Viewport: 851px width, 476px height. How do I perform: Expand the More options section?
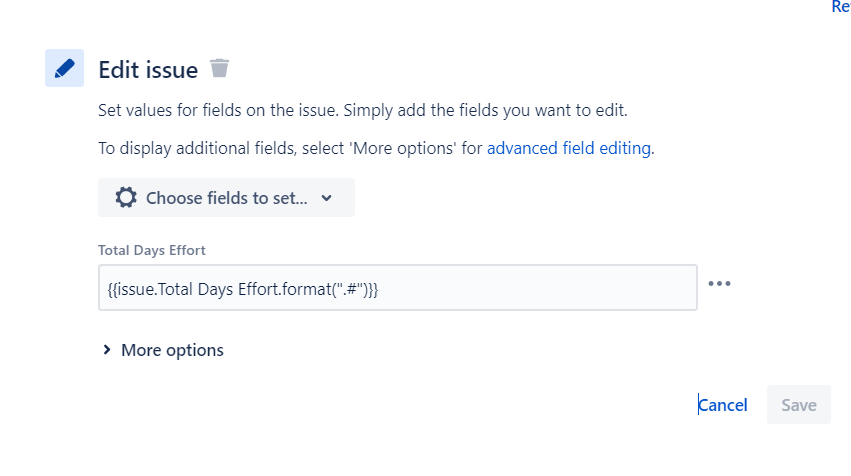point(163,350)
